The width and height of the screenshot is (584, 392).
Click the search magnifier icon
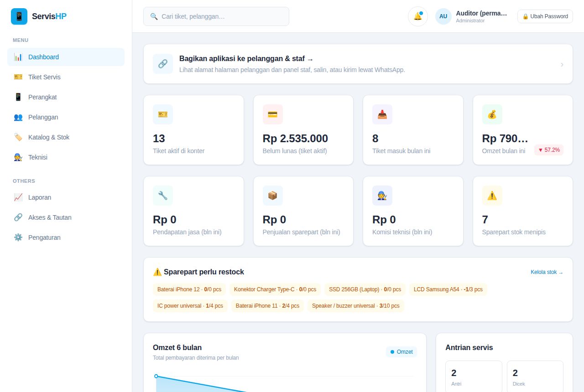click(x=154, y=16)
